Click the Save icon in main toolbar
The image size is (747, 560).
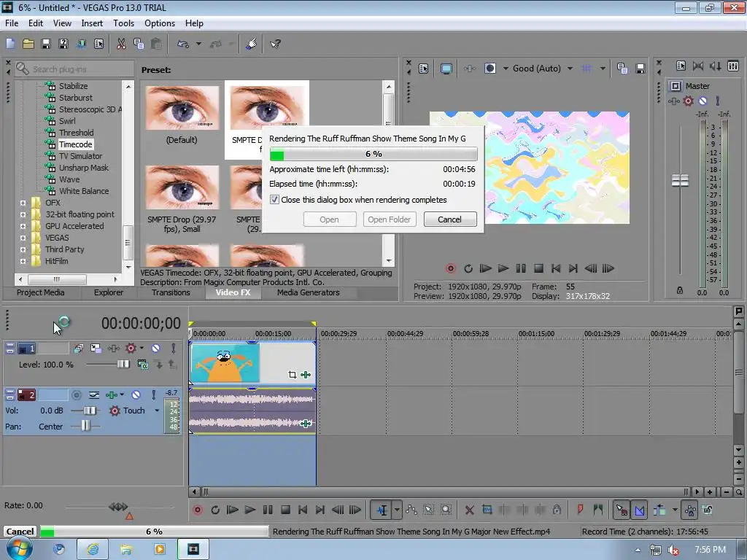pyautogui.click(x=46, y=44)
